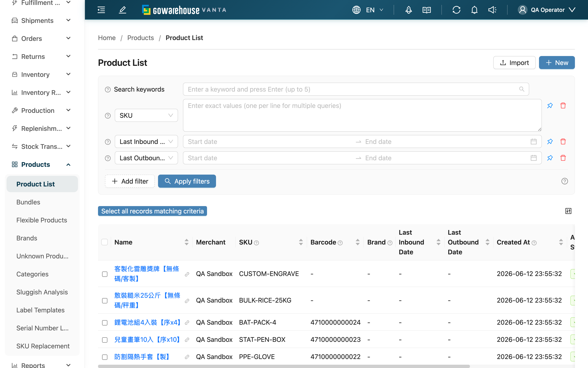
Task: Open the Last Outbound filter dropdown
Action: click(146, 158)
